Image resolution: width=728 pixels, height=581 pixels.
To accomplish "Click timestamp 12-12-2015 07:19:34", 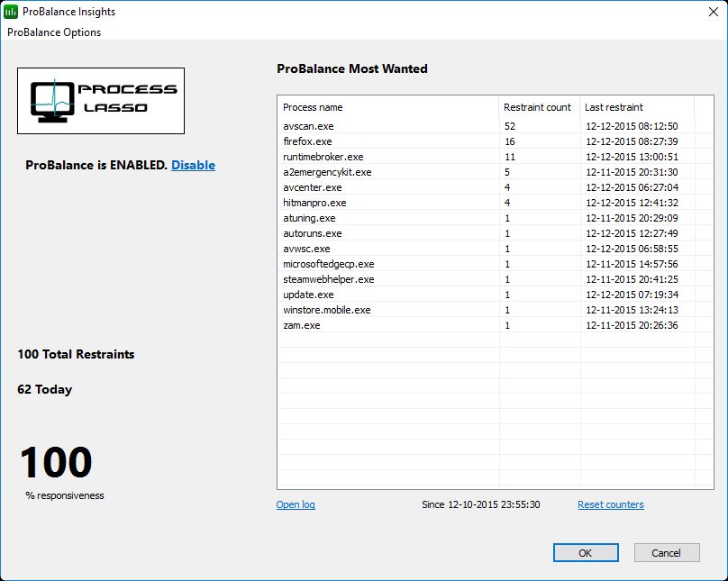I will click(x=632, y=295).
